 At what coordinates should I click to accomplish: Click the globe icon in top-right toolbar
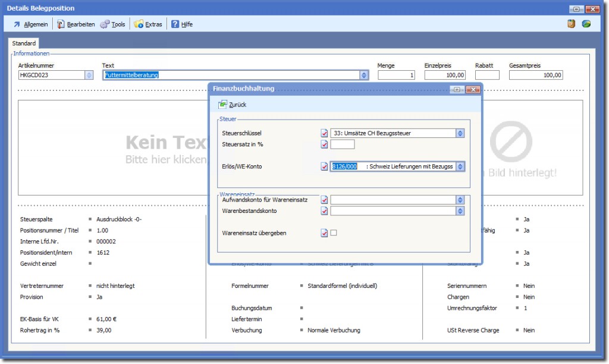point(586,24)
